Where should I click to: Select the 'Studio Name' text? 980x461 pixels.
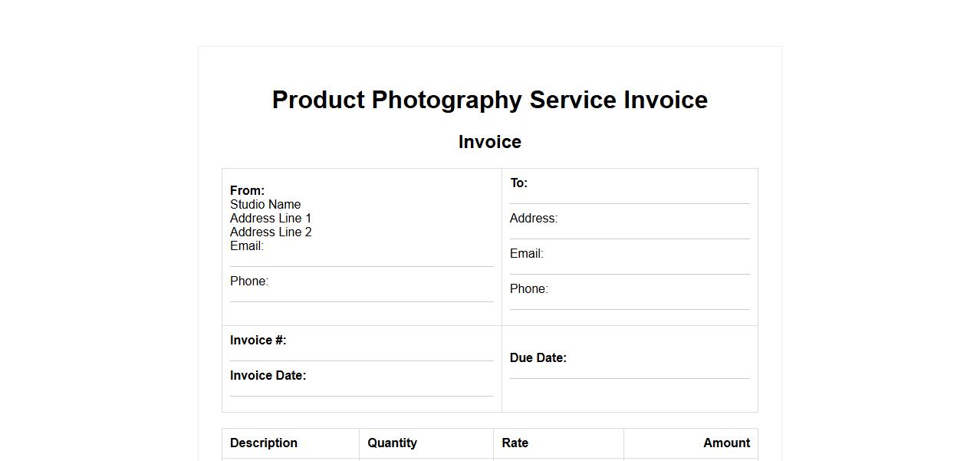click(265, 204)
